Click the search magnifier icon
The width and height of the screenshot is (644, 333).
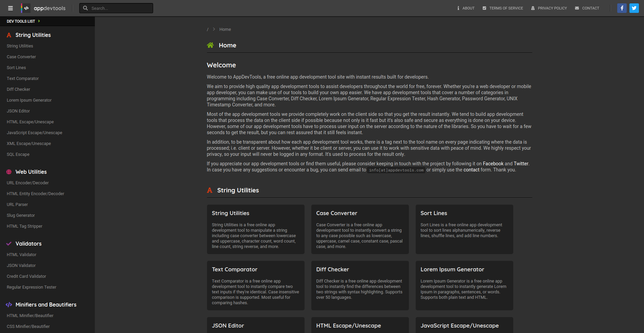85,8
